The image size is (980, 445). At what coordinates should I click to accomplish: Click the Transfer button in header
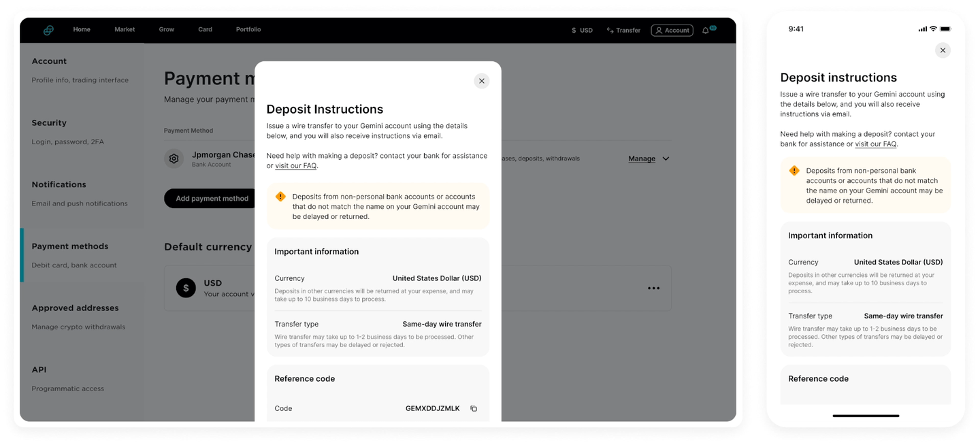point(623,31)
